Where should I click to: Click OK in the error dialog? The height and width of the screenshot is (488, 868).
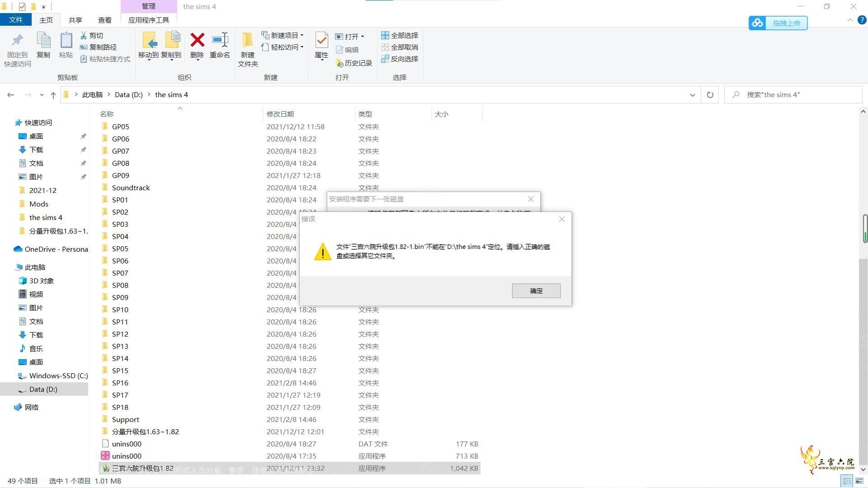(x=536, y=291)
